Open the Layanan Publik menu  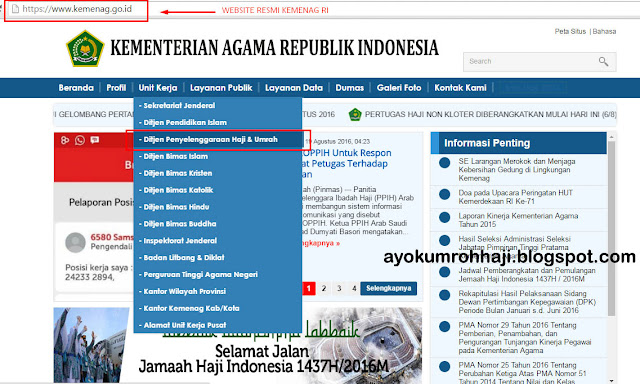[221, 88]
